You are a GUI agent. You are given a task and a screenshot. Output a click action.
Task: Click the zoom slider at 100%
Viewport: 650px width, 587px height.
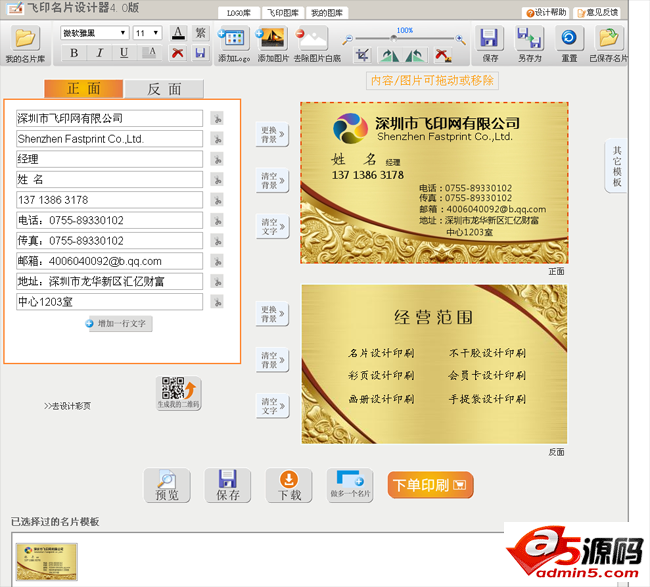point(404,39)
